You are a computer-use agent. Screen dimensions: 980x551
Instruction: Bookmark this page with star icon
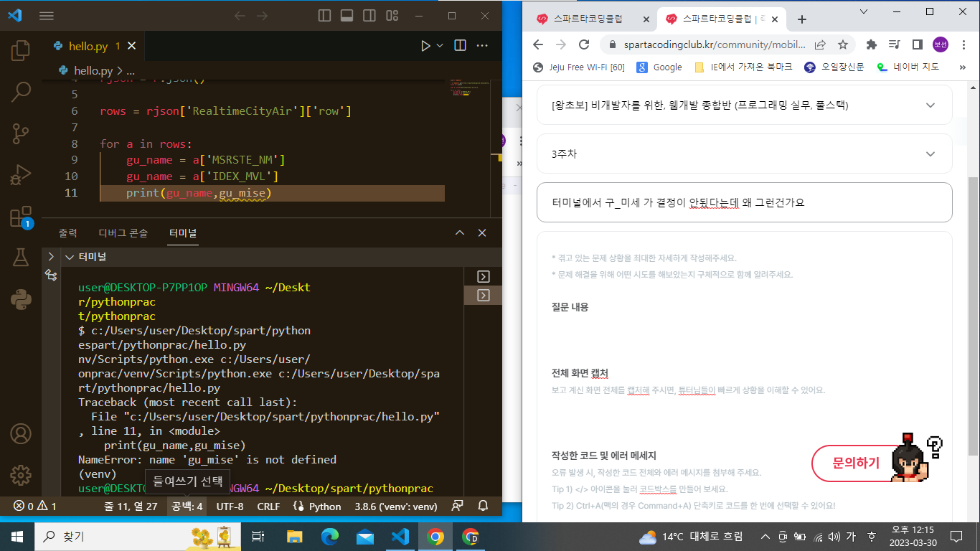point(843,44)
